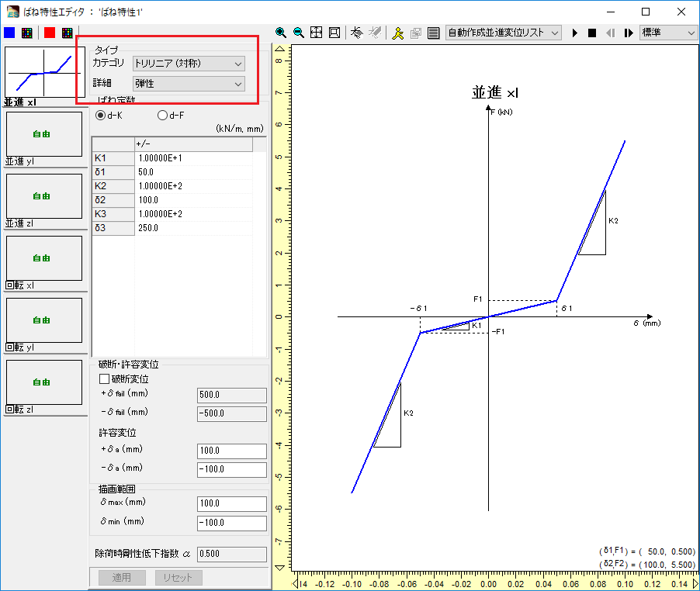
Task: Select the d-F radio button
Action: pyautogui.click(x=162, y=116)
